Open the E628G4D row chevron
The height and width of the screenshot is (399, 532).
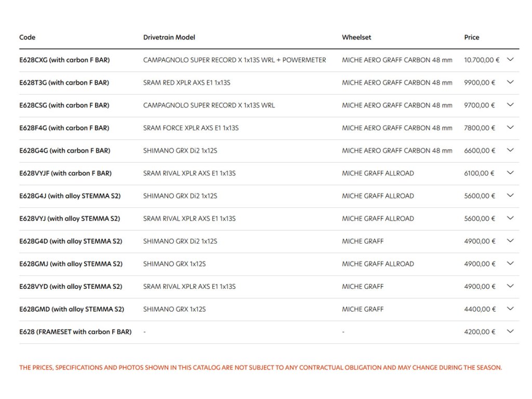(x=510, y=241)
